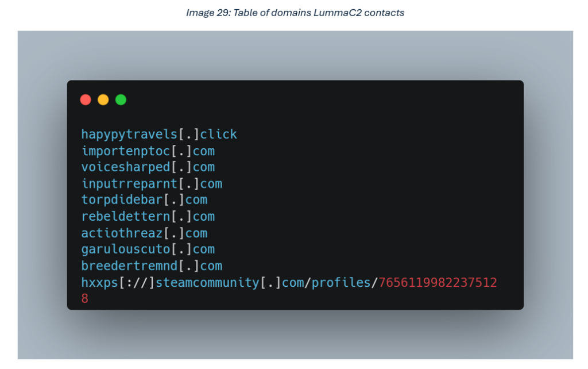Click the torpdidebar[.]com domain entry
The height and width of the screenshot is (369, 588).
144,200
